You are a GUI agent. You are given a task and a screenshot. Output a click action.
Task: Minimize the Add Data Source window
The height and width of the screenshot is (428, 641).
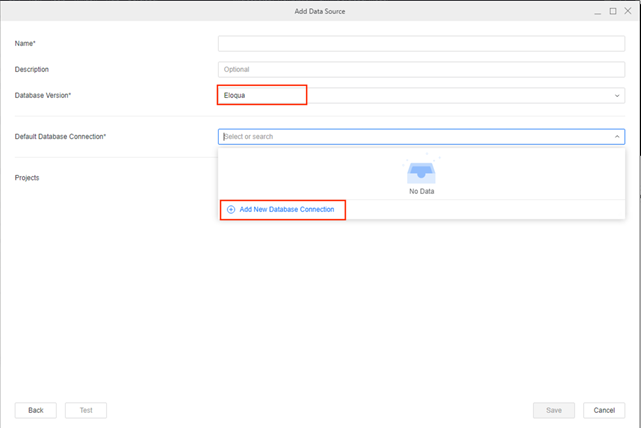597,10
